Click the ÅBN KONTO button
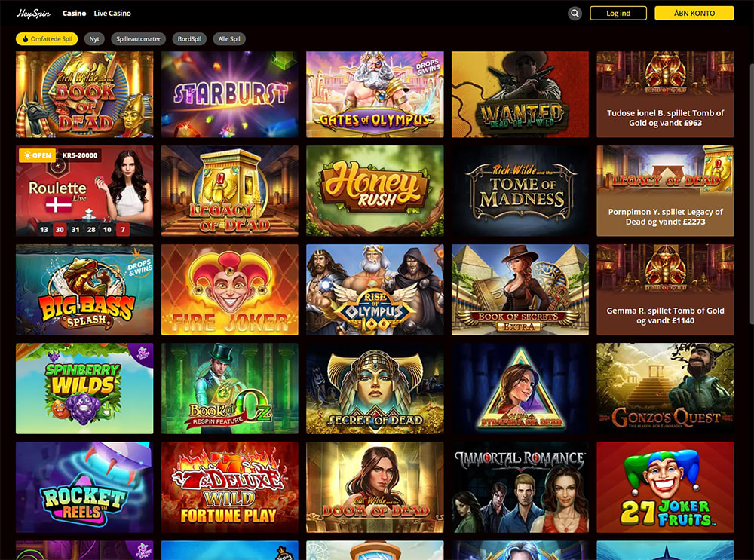754x560 pixels. point(694,13)
